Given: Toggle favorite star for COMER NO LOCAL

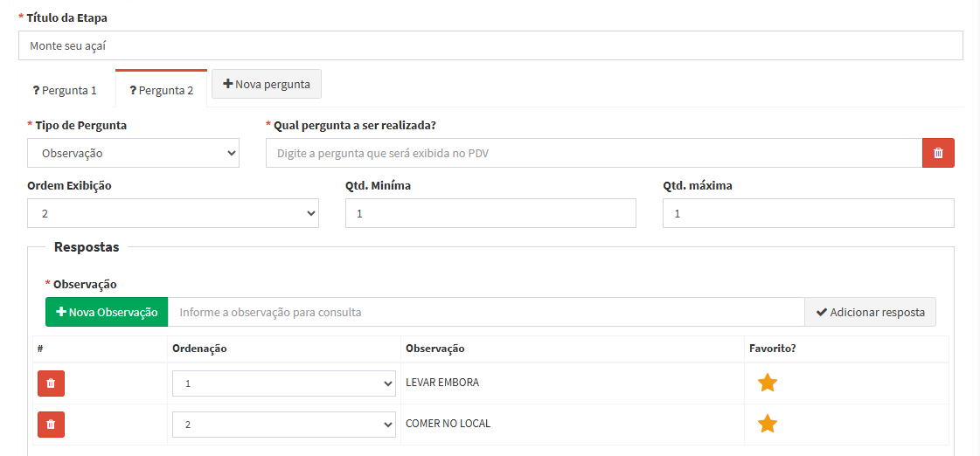Looking at the screenshot, I should 767,424.
